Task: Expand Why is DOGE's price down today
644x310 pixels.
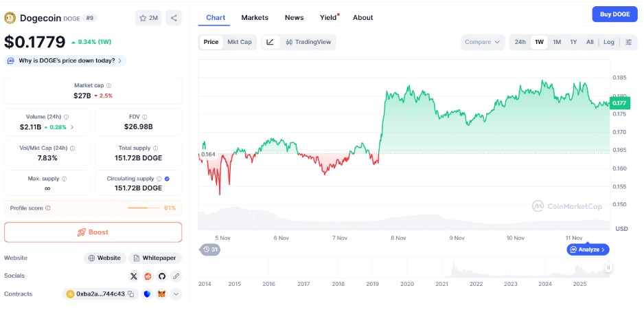Action: point(66,60)
